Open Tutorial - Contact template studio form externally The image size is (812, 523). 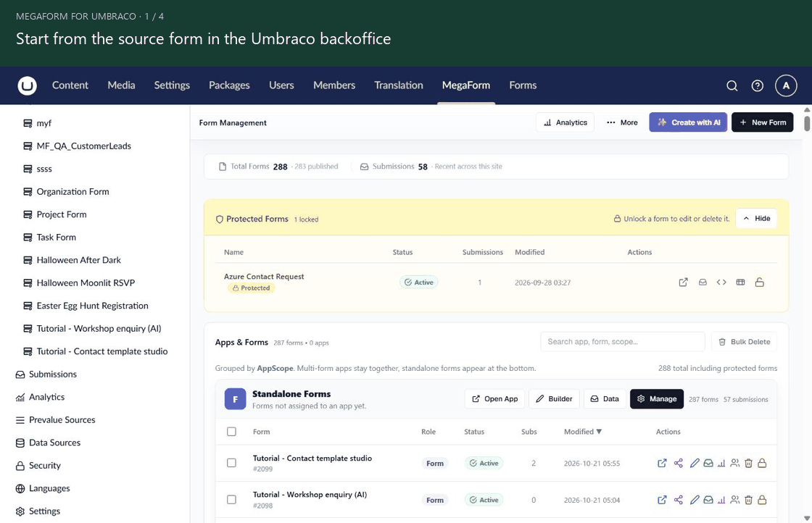click(662, 463)
